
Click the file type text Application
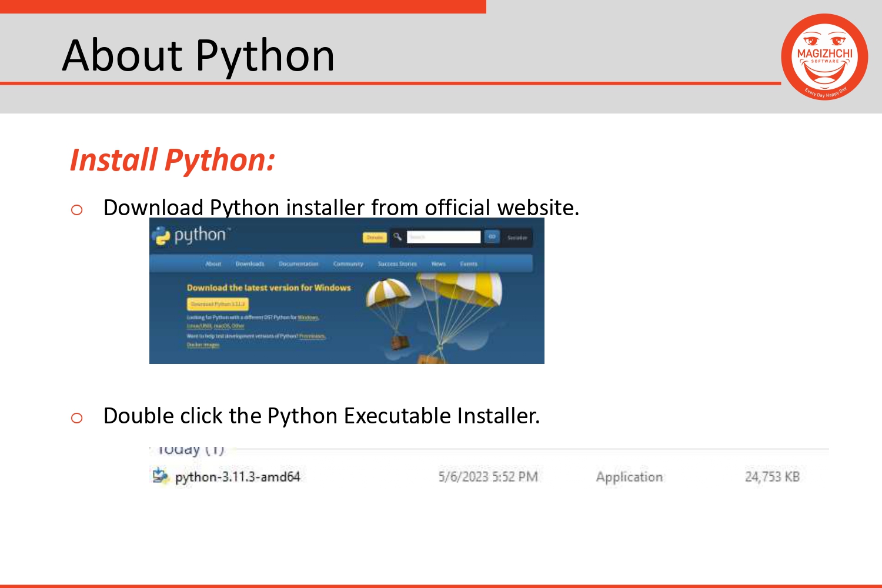tap(629, 477)
